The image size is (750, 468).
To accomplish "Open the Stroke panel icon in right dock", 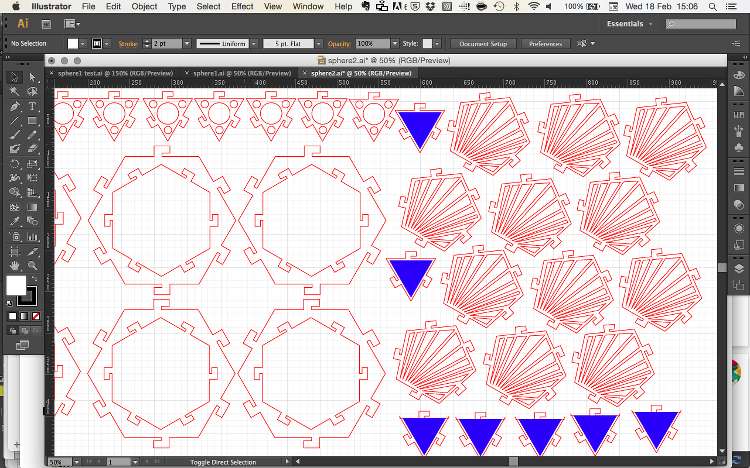I will pyautogui.click(x=739, y=171).
